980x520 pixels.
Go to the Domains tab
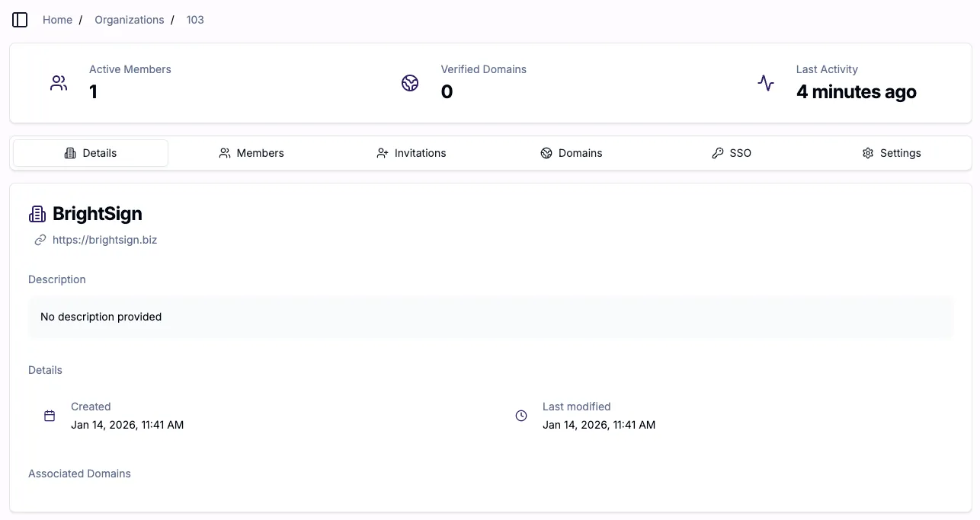click(x=571, y=153)
